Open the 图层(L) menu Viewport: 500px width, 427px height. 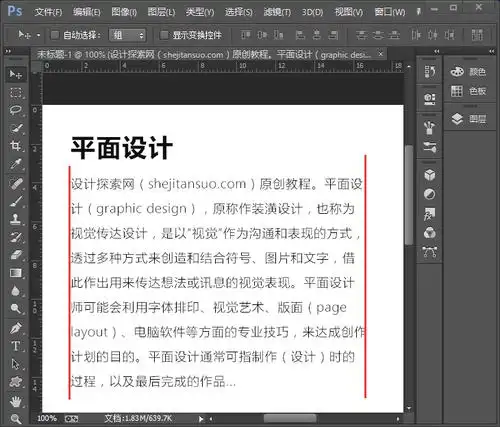pyautogui.click(x=161, y=12)
